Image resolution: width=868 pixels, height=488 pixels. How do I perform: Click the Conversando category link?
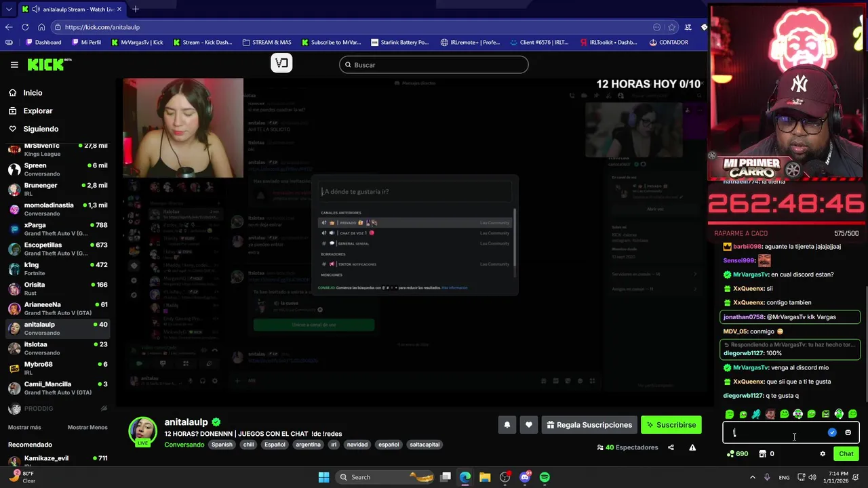(184, 445)
